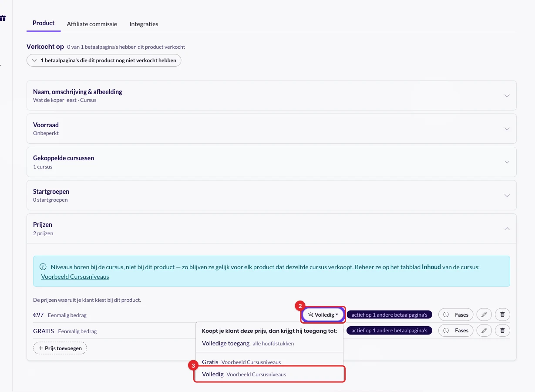The height and width of the screenshot is (392, 535).
Task: Click the Prijs toevoegen button
Action: pos(60,348)
